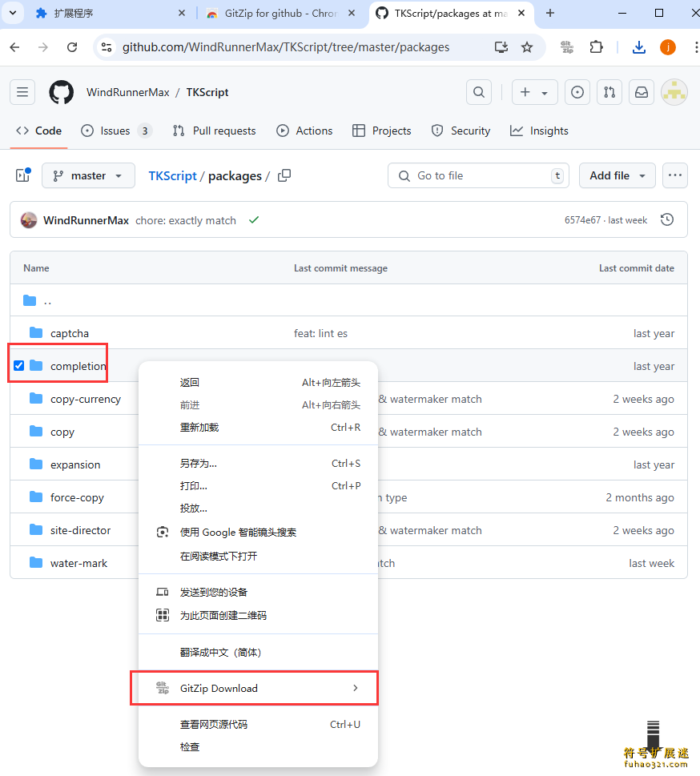Click WindRunnerMax commit author avatar

[29, 219]
